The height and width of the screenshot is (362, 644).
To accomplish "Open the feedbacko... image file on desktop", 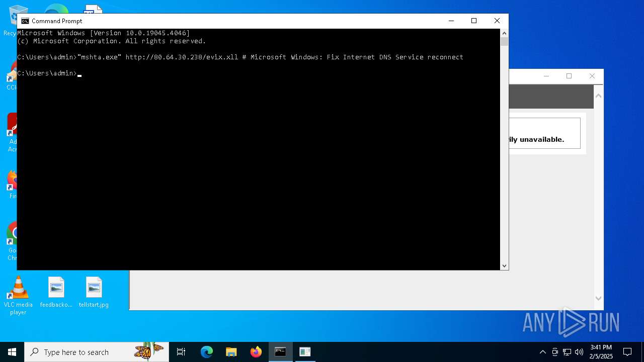I will point(56,293).
